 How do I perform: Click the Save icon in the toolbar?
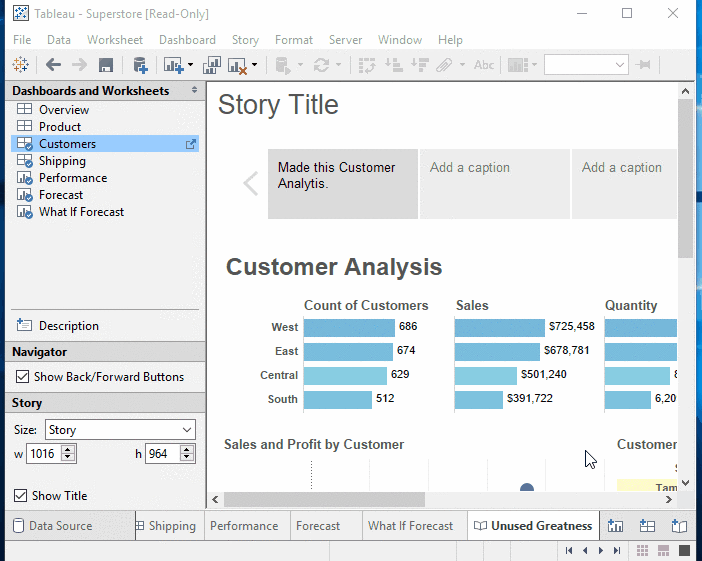106,65
